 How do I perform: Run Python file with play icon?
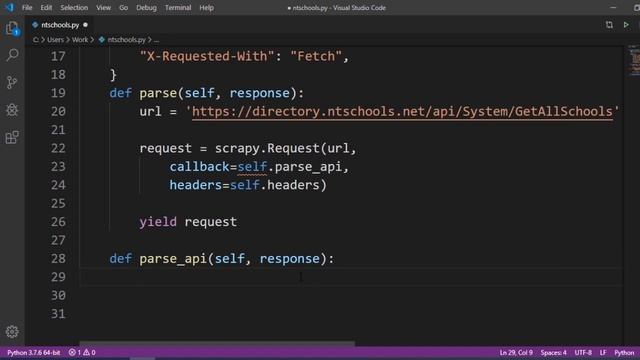tap(626, 25)
